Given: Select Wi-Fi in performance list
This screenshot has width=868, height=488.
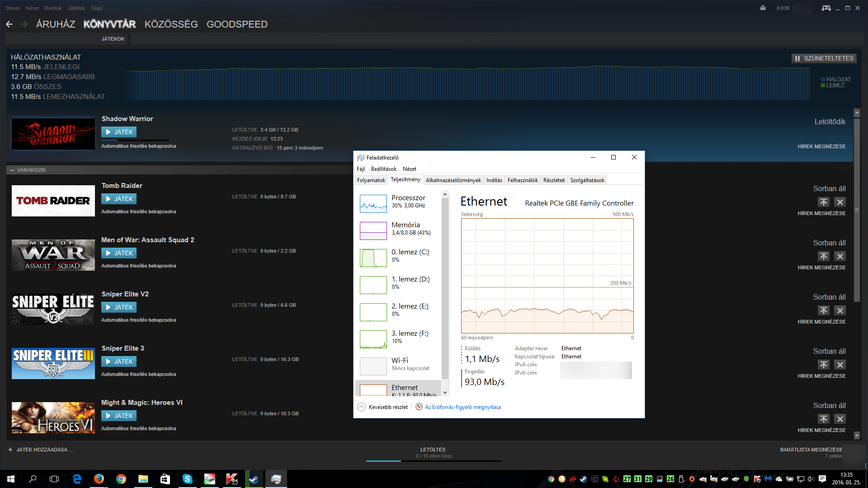Looking at the screenshot, I should coord(398,366).
